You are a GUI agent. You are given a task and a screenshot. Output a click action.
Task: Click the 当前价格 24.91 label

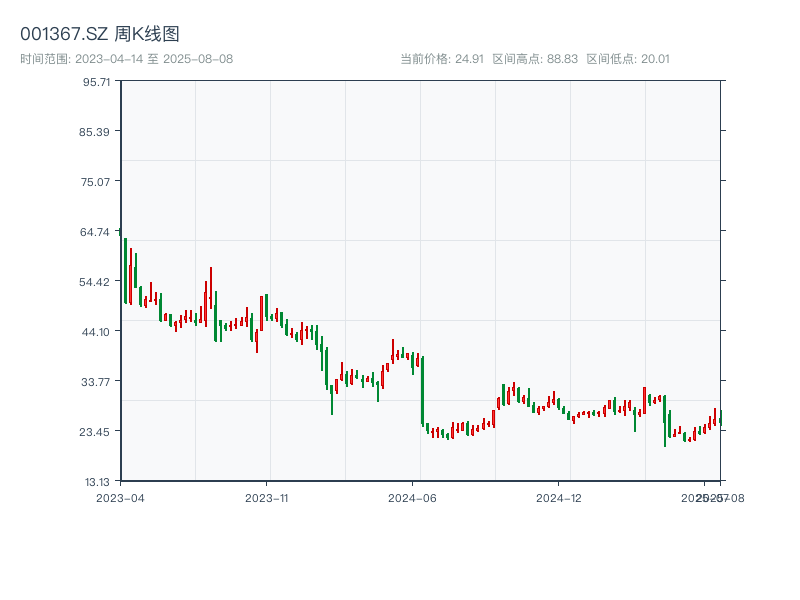441,59
